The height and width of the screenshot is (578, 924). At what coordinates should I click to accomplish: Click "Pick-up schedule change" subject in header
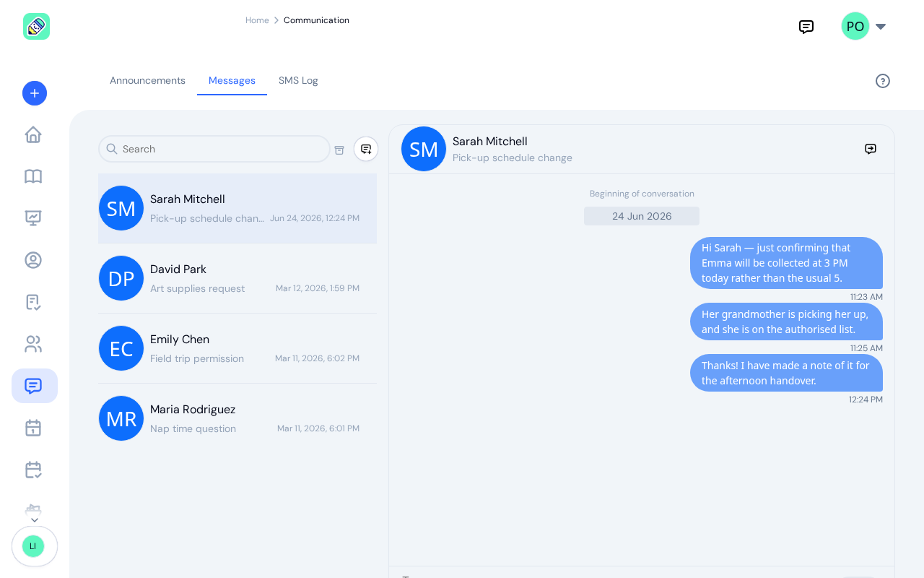click(x=513, y=158)
